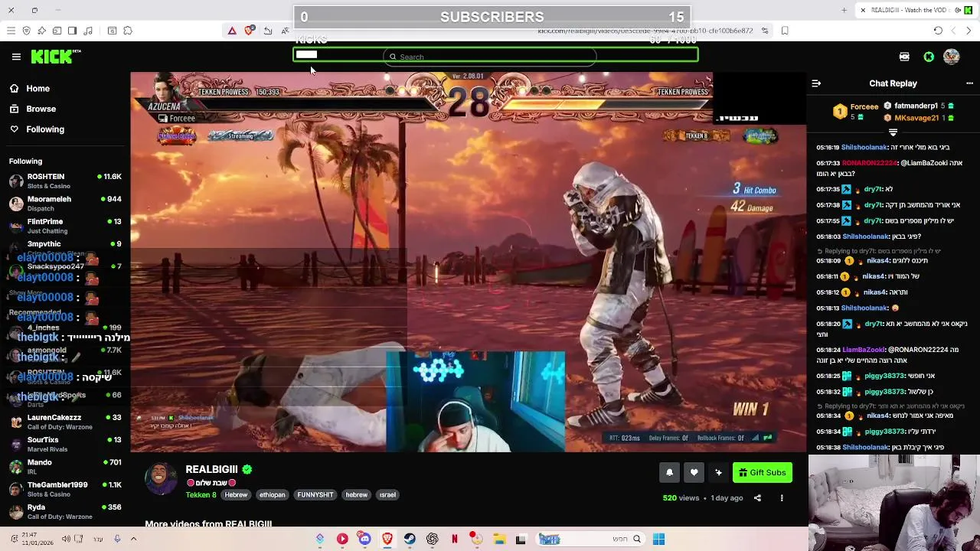Open Netflix from the taskbar
Screen dimensions: 980x551
coord(454,539)
